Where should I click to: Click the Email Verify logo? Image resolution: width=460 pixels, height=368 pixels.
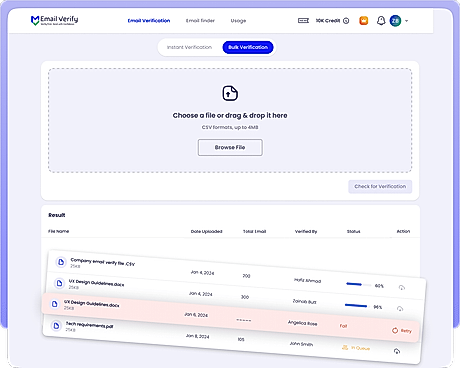click(54, 20)
